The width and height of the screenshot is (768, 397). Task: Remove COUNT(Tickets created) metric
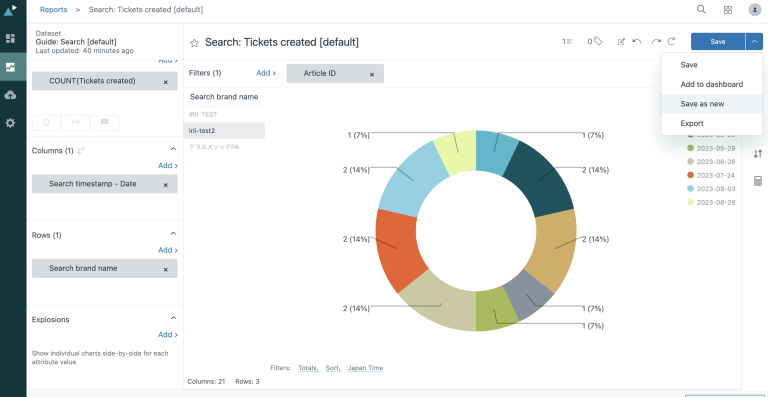166,82
